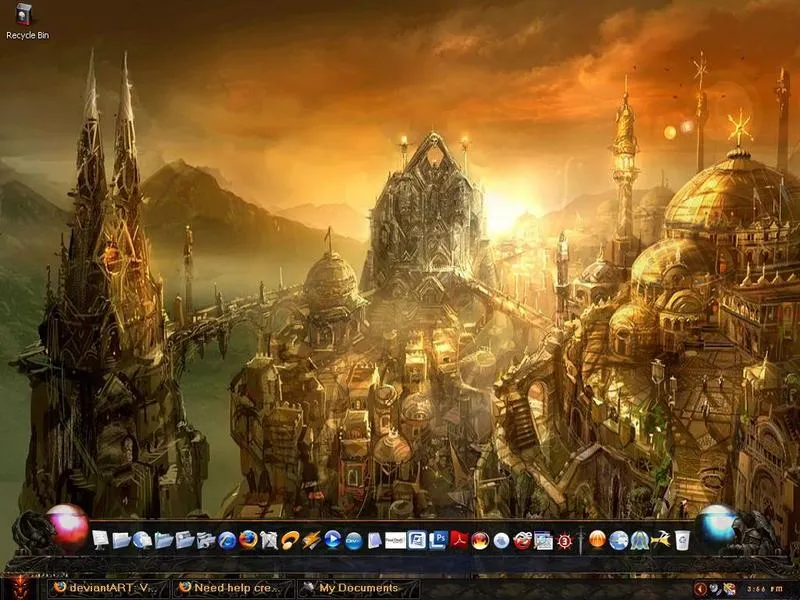The height and width of the screenshot is (600, 800).
Task: Click the red number 3 dock icon
Action: pos(564,540)
